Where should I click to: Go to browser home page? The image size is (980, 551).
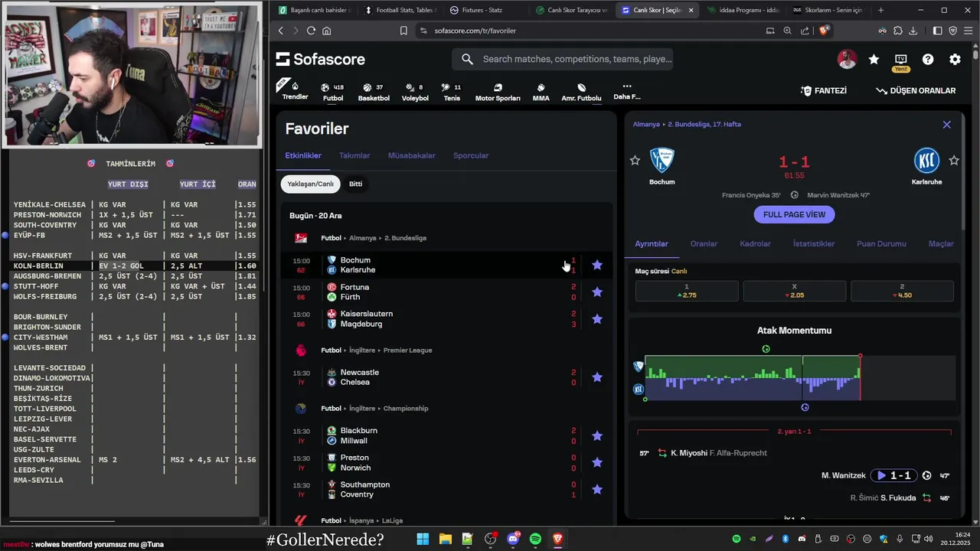327,31
